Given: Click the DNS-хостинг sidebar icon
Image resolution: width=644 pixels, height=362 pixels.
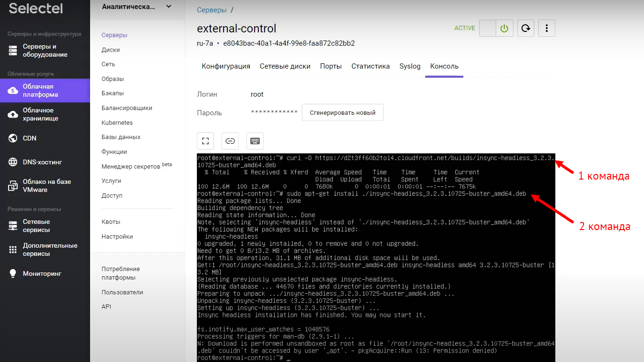Looking at the screenshot, I should [x=13, y=162].
